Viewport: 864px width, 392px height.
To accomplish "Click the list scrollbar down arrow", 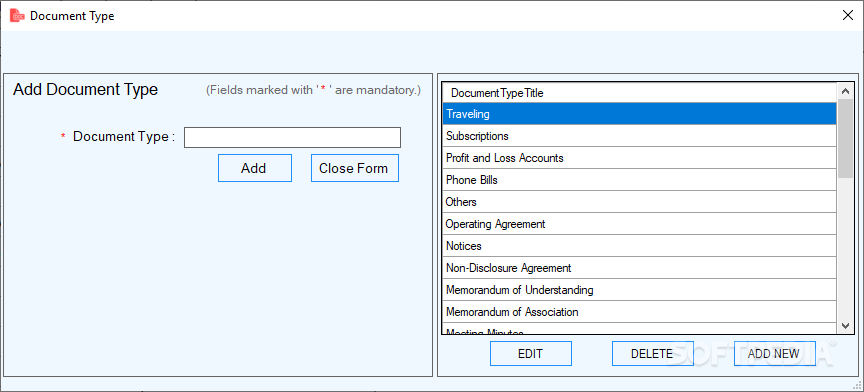I will pos(845,326).
